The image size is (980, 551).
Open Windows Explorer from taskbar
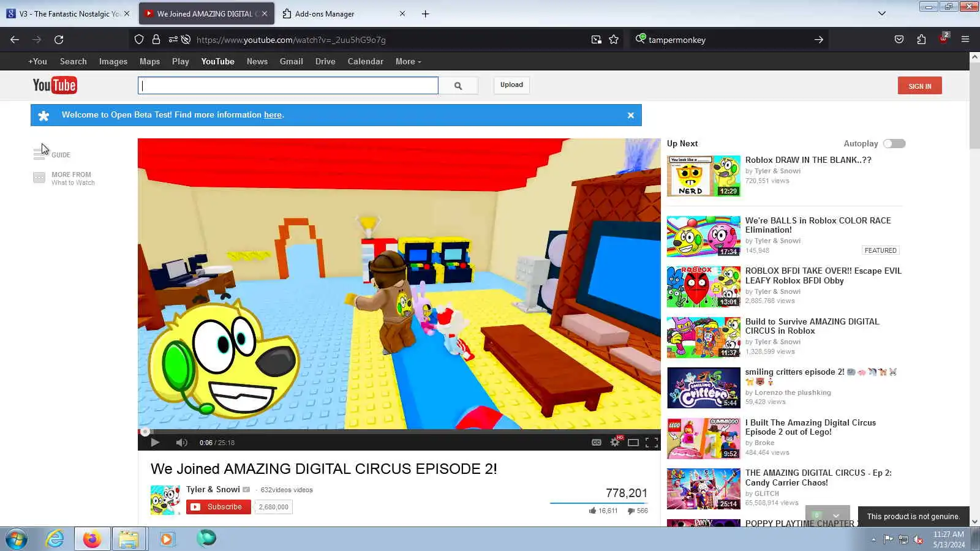(x=129, y=539)
